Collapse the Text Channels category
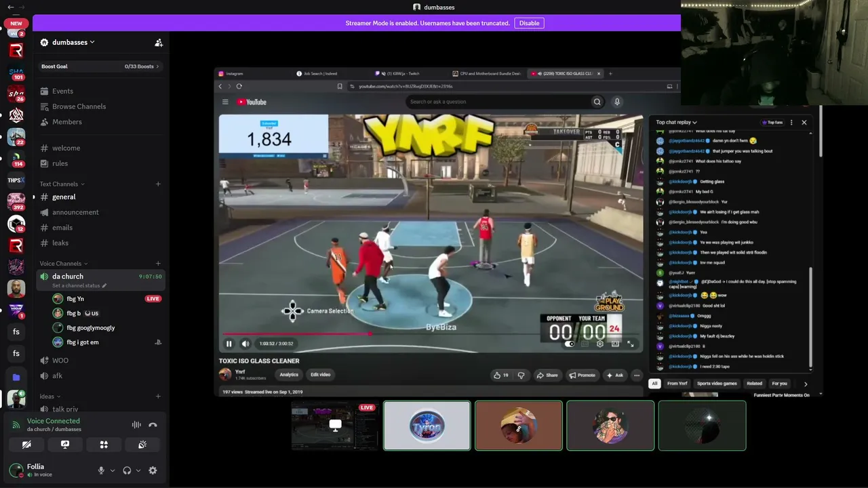 coord(62,184)
